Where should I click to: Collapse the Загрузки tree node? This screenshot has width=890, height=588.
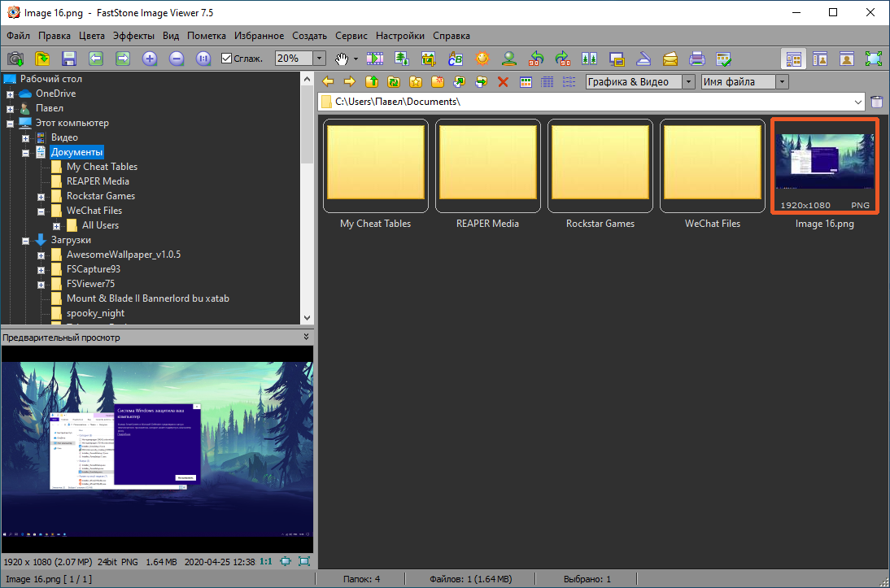(25, 241)
